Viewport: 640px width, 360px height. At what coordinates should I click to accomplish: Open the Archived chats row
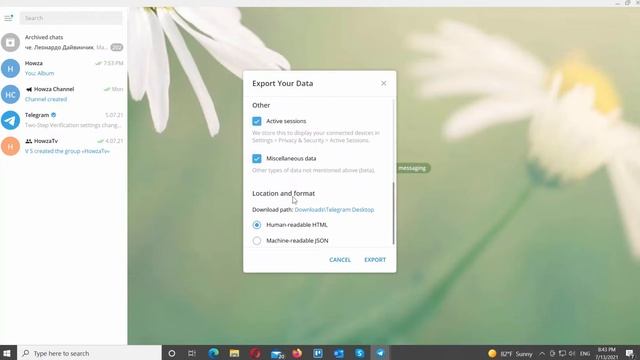click(64, 42)
